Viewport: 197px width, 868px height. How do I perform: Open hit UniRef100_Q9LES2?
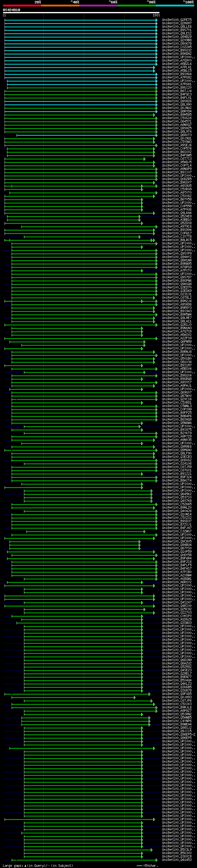click(177, 33)
